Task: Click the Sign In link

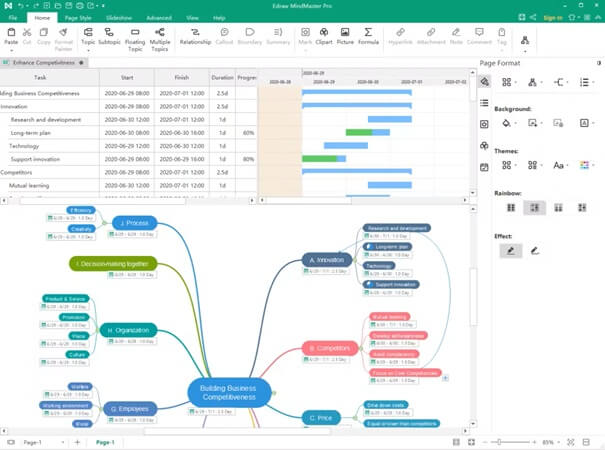Action: point(553,18)
